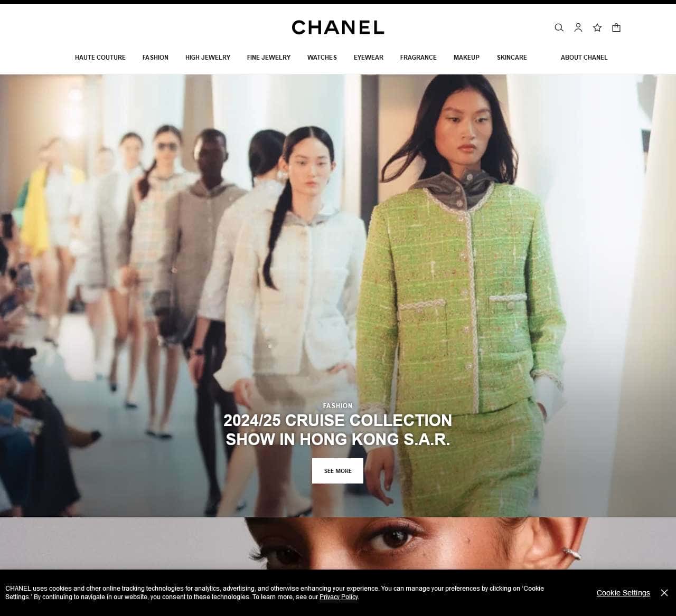Dismiss the cookie banner with X
The width and height of the screenshot is (676, 616).
(x=664, y=593)
